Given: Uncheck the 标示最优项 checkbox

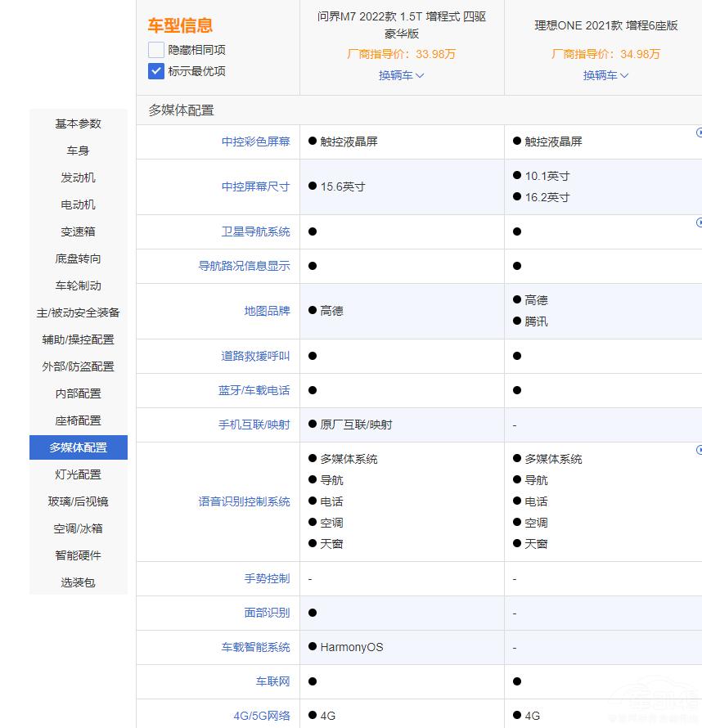Looking at the screenshot, I should 156,71.
